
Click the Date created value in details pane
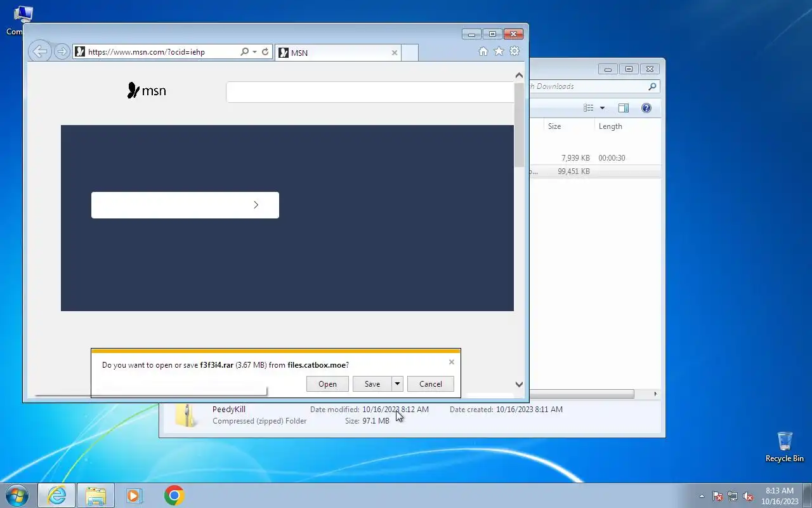tap(529, 410)
